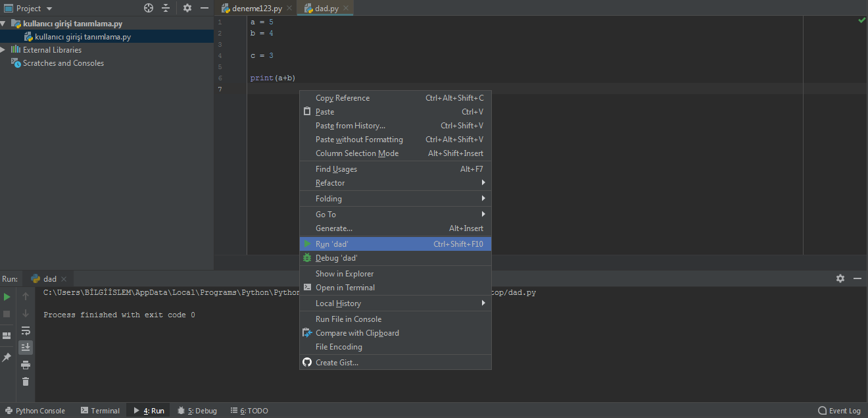Click the line 'c = 3' in editor
The width and height of the screenshot is (868, 418).
click(x=261, y=56)
